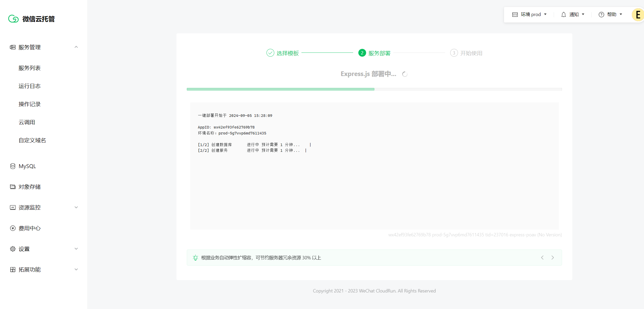Click the MySQL database icon in sidebar
The image size is (644, 309).
point(13,166)
